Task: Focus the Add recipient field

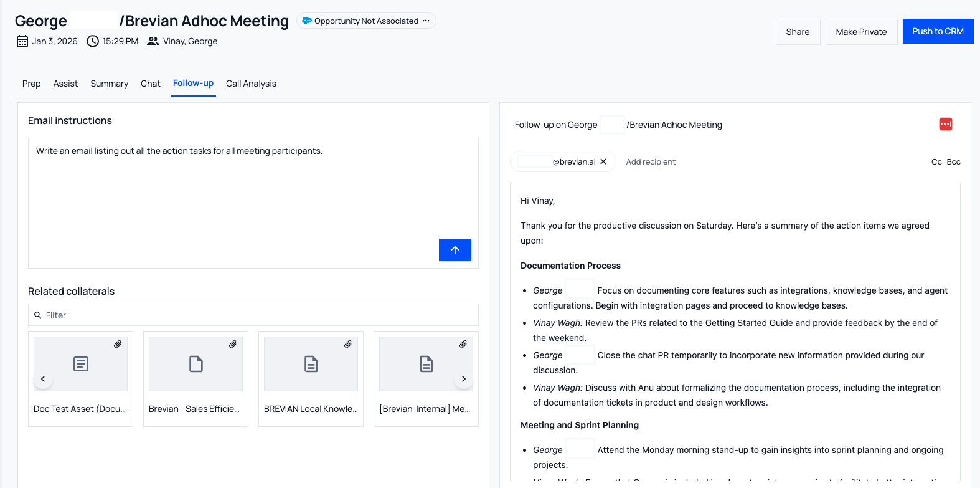Action: [x=651, y=161]
